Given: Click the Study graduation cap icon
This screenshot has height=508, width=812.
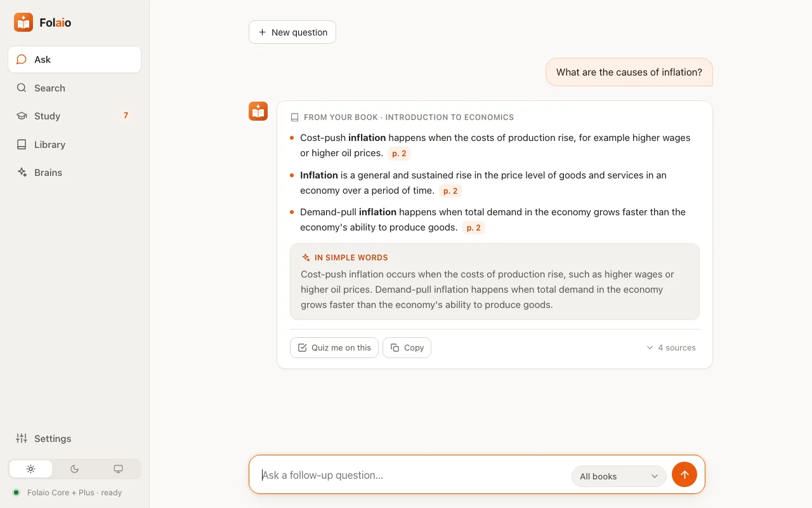Looking at the screenshot, I should tap(22, 116).
